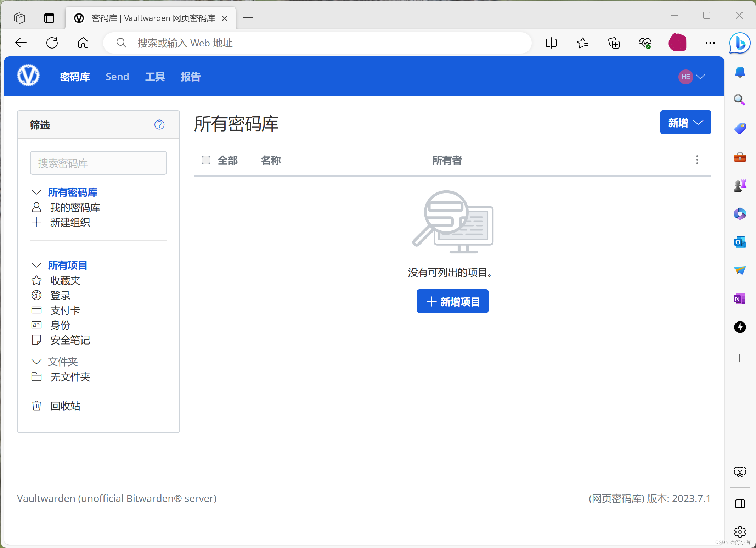Open the 工具 tools tab
Viewport: 756px width, 548px height.
[155, 77]
